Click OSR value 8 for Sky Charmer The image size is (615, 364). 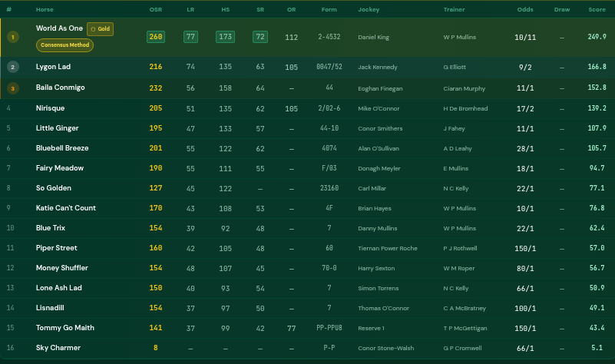156,348
